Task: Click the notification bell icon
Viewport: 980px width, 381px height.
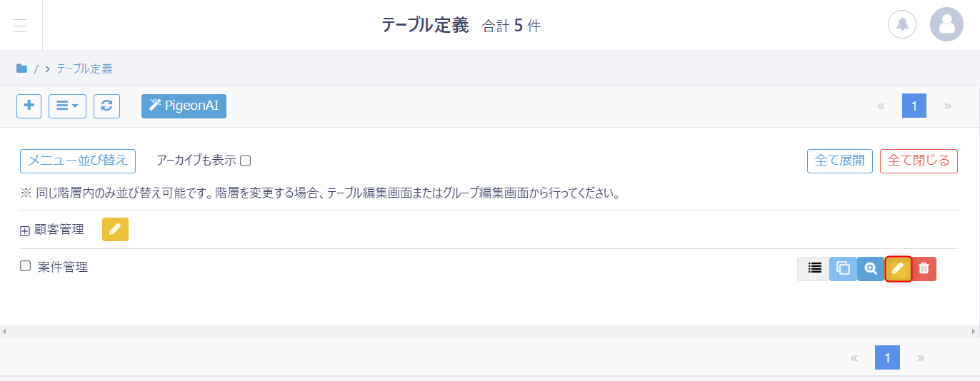Action: click(901, 24)
